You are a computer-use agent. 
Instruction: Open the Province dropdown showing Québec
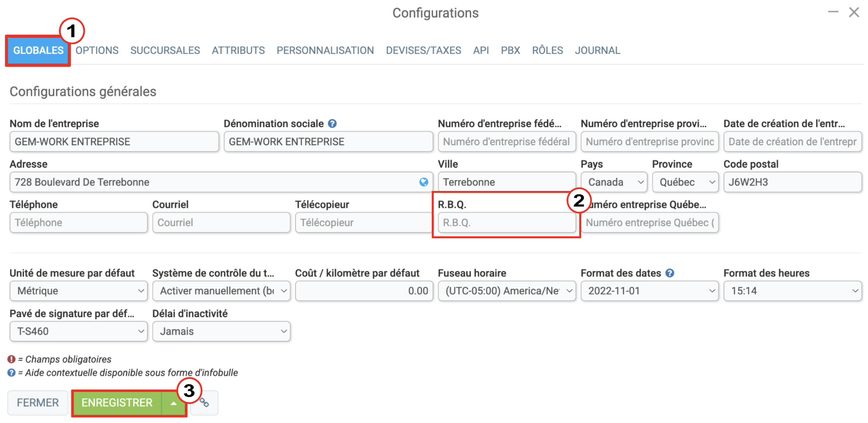[x=685, y=182]
